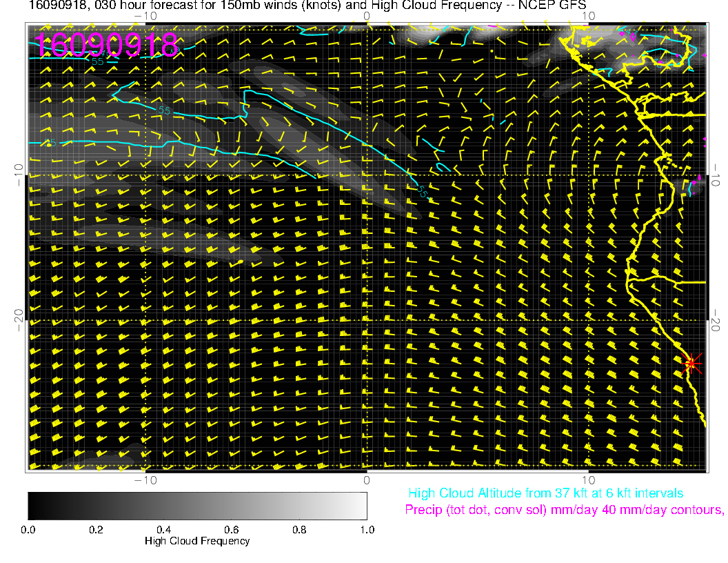Click the large magenta 16090918 timestamp
The width and height of the screenshot is (728, 563).
pos(105,44)
